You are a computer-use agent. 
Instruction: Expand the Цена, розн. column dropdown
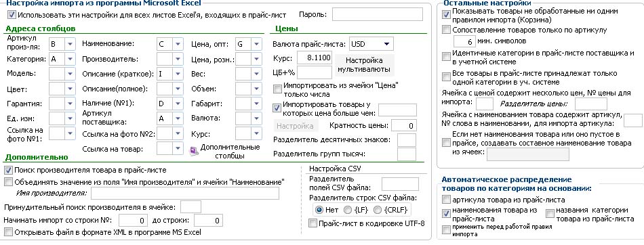256,59
